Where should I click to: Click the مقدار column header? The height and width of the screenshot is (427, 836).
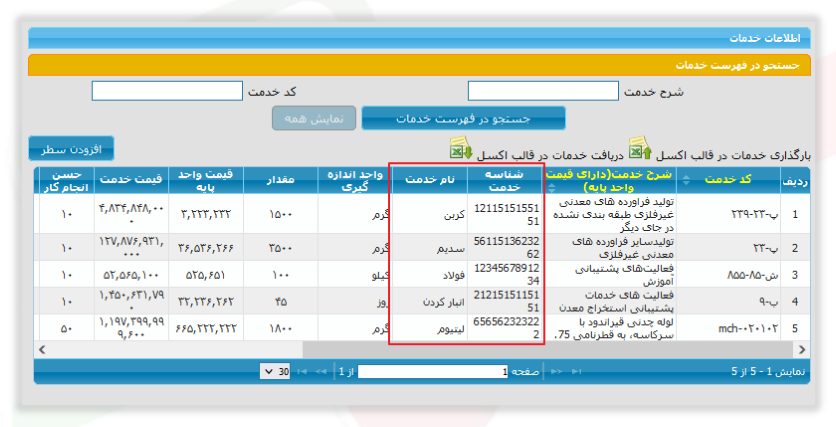280,180
